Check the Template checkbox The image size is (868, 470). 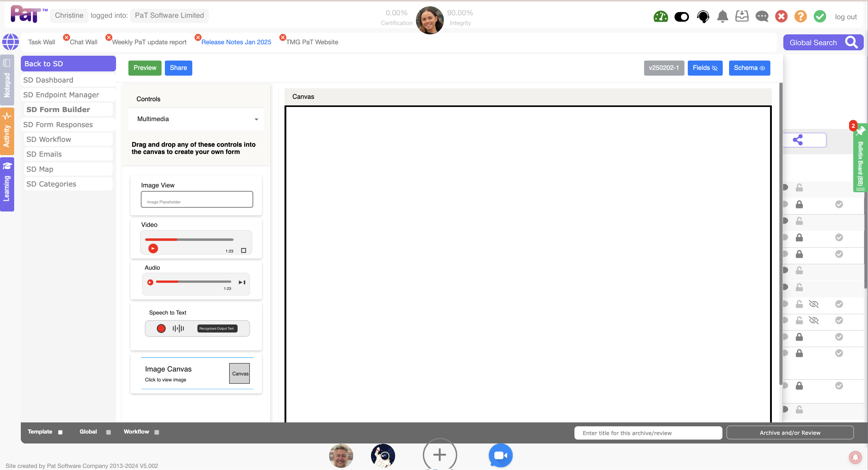pyautogui.click(x=60, y=432)
